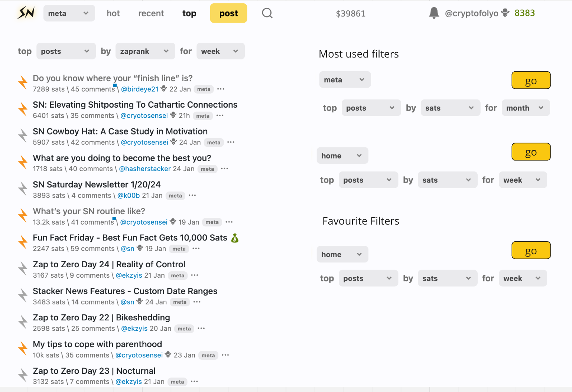Switch to the recent tab
Screen dimensions: 572x392
click(151, 13)
